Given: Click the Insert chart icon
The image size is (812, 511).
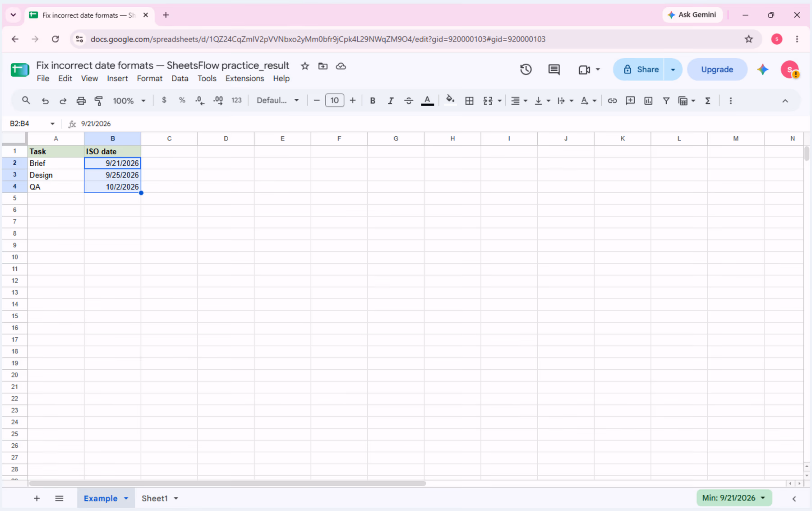Looking at the screenshot, I should tap(648, 101).
